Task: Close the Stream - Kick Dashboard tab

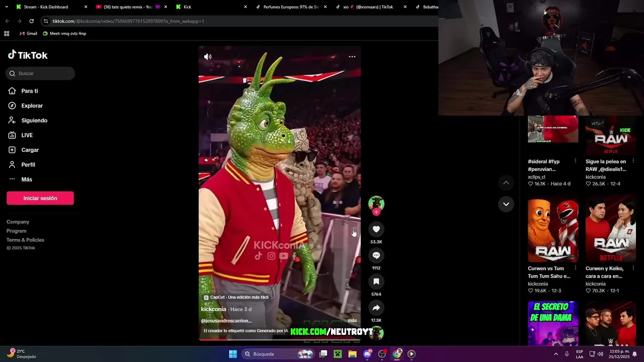Action: click(x=86, y=7)
